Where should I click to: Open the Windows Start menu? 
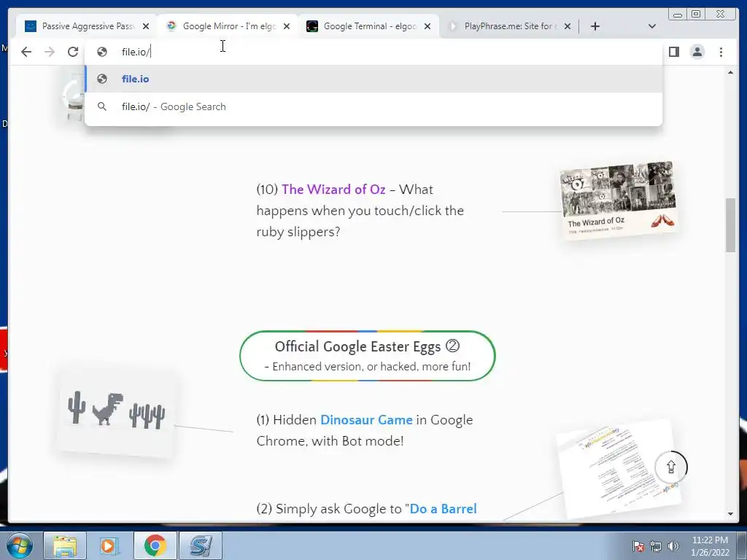coord(19,545)
